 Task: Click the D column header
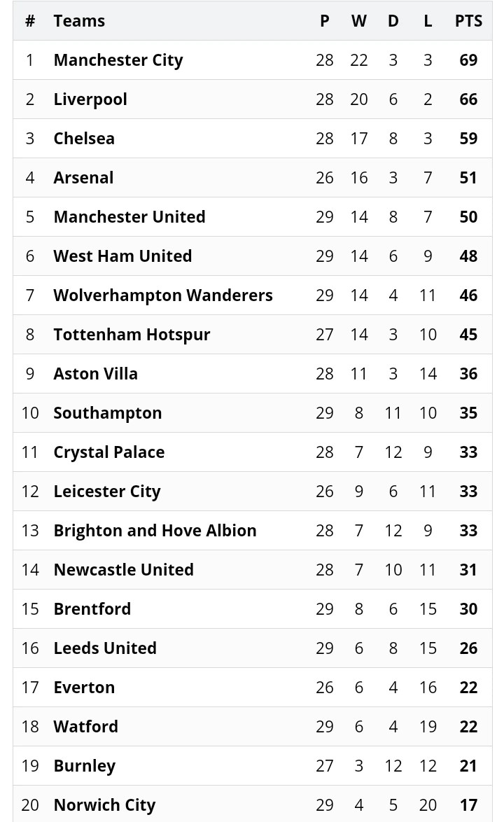click(393, 21)
